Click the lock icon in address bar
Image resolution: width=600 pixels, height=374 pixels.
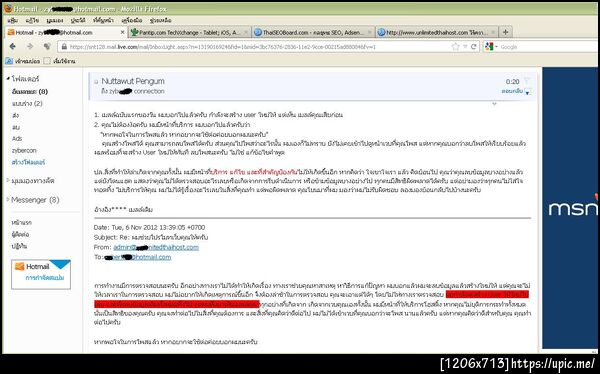(x=64, y=47)
